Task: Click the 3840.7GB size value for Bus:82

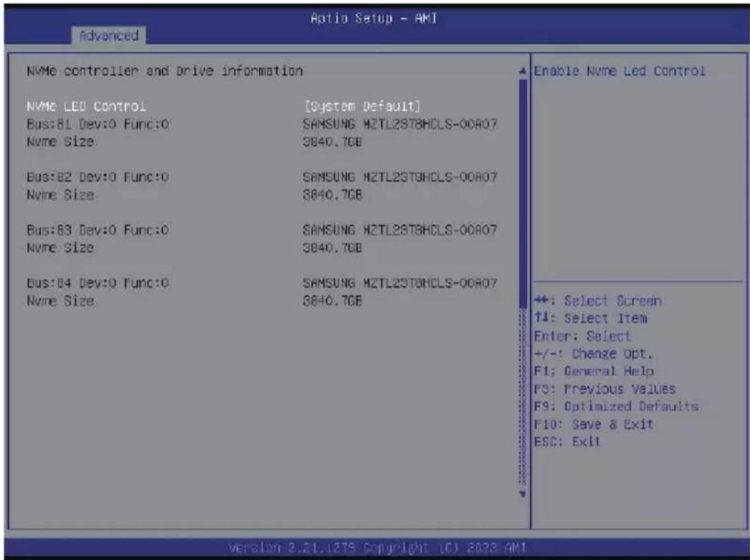Action: [333, 195]
